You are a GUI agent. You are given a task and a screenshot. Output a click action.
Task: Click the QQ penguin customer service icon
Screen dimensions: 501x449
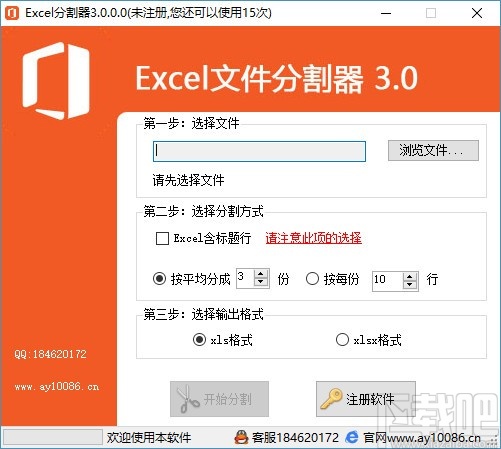point(241,437)
